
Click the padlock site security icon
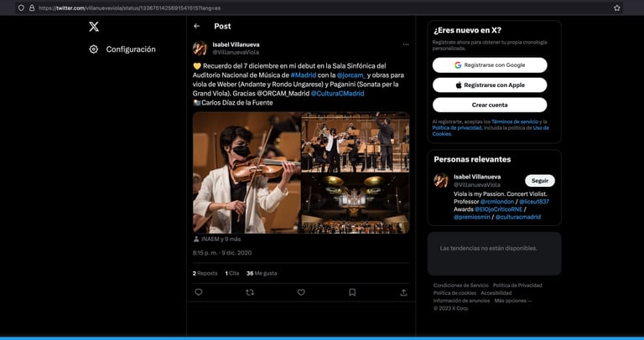[x=32, y=8]
